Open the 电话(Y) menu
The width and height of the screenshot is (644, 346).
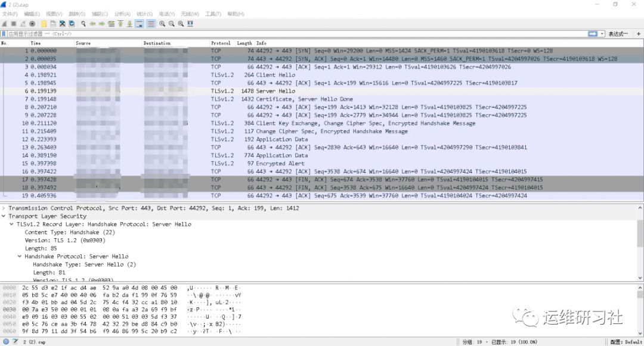point(167,14)
